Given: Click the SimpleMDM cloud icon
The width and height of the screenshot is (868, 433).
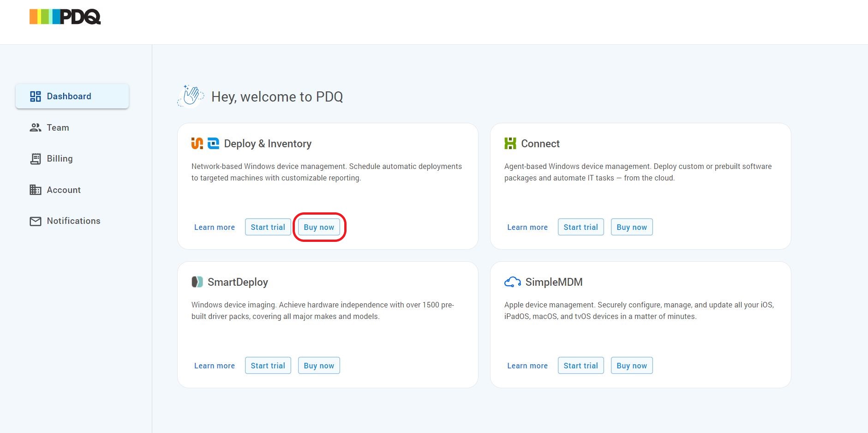Looking at the screenshot, I should (x=512, y=282).
